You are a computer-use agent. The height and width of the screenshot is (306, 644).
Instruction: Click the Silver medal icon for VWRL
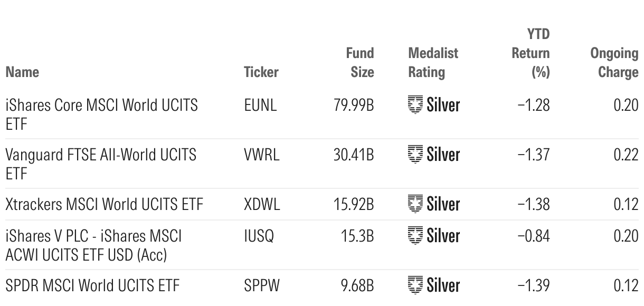click(415, 155)
